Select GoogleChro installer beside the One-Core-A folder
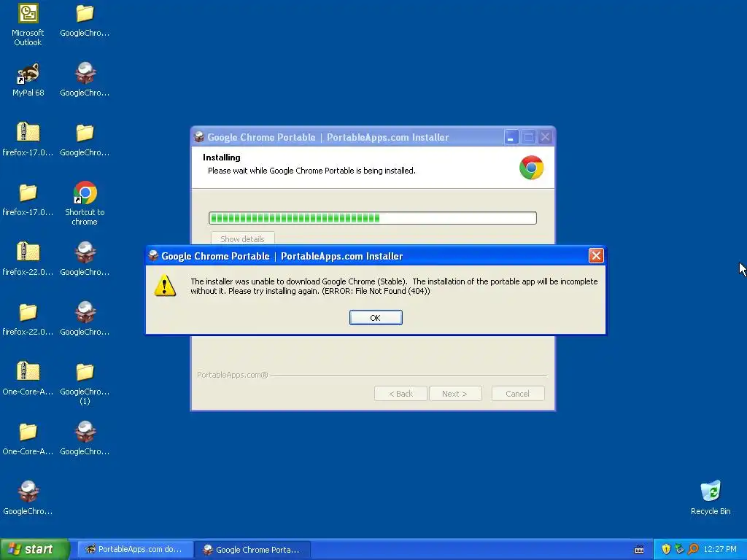Viewport: 747px width, 560px height. (85, 438)
